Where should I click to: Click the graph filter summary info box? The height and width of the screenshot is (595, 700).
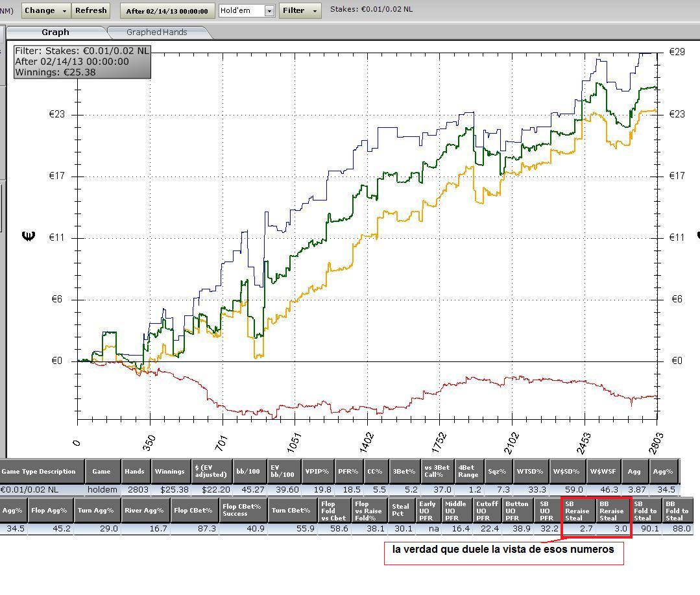click(82, 62)
